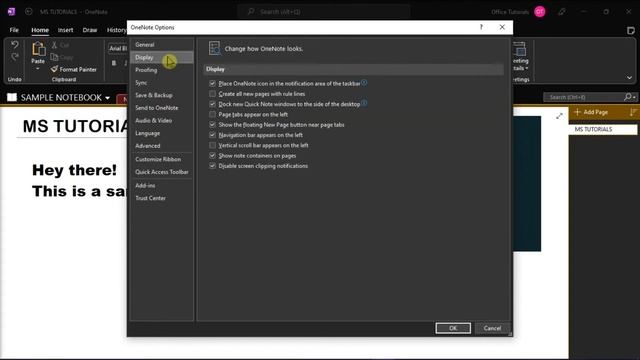Click the info icon beside taskbar notification option
The image size is (640, 360).
coord(364,82)
